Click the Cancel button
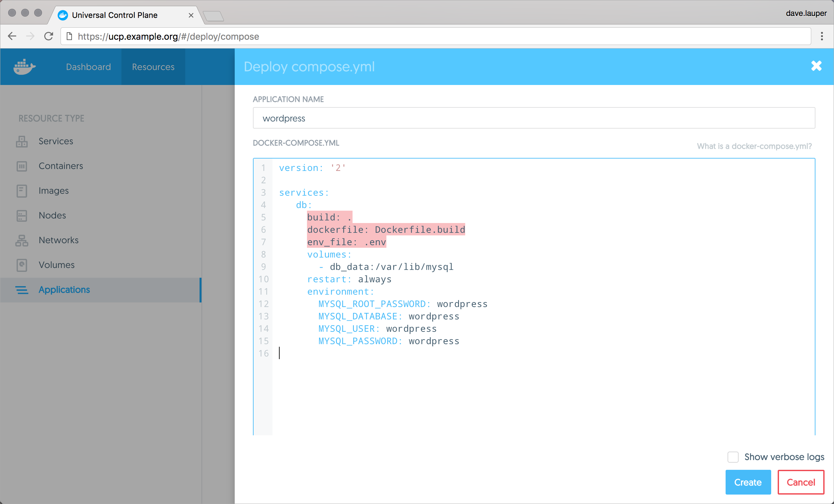 (x=800, y=482)
